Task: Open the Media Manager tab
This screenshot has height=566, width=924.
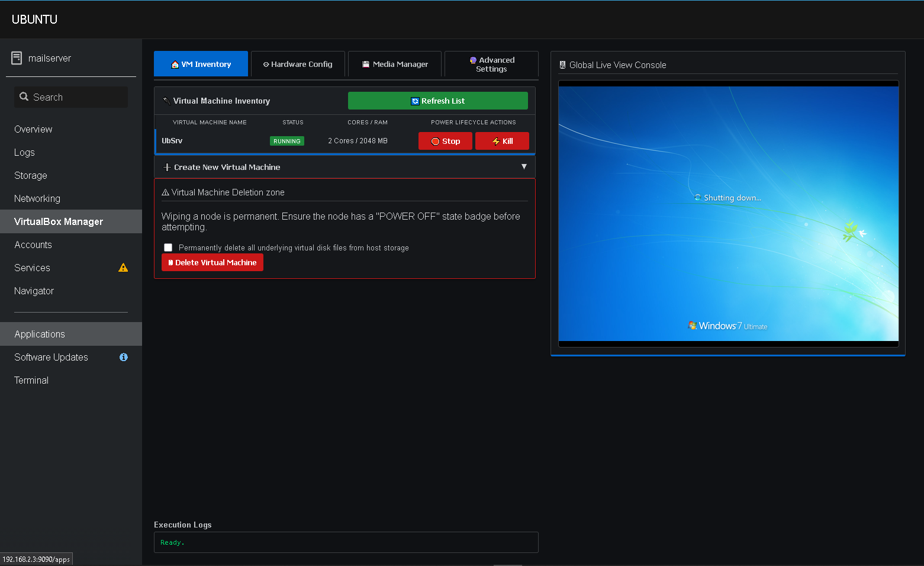Action: click(395, 64)
